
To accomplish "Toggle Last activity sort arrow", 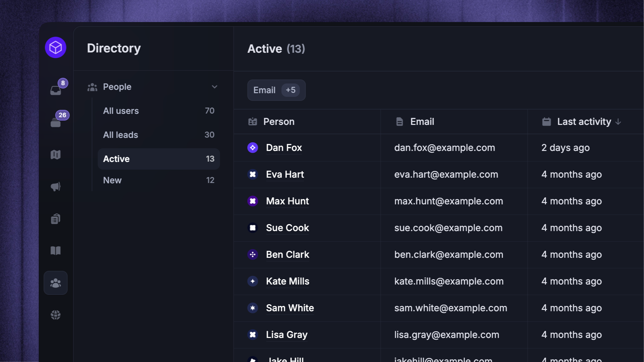I will coord(618,122).
